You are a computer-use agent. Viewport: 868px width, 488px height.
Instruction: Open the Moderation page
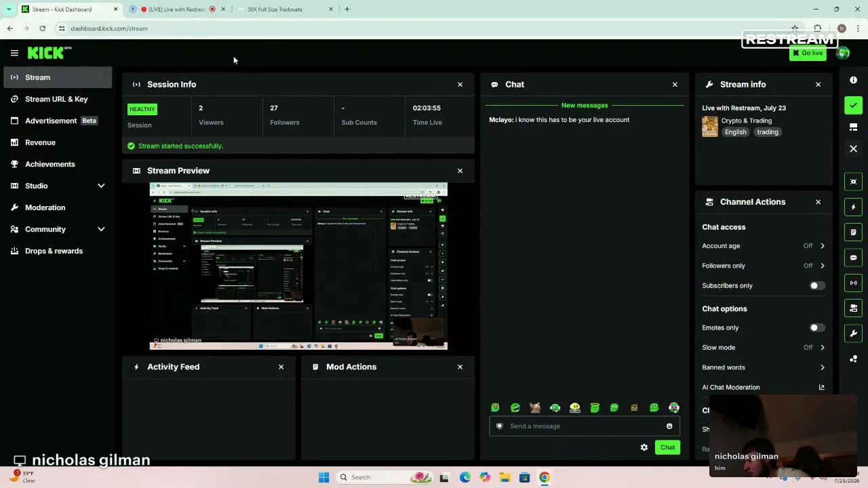click(58, 207)
